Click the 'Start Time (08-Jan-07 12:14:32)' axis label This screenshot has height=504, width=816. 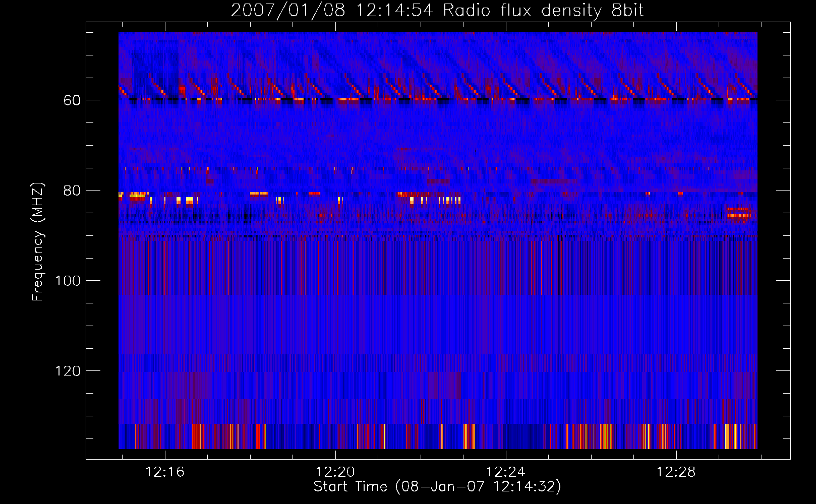point(437,487)
